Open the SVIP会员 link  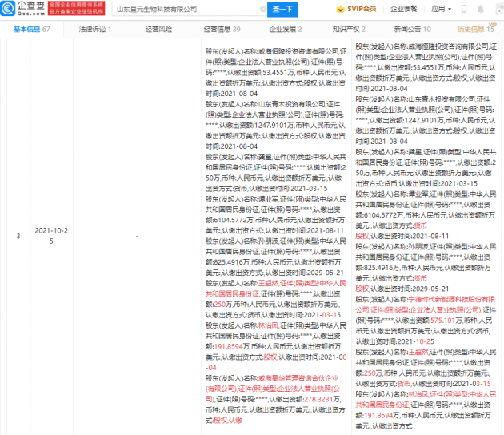click(x=362, y=9)
